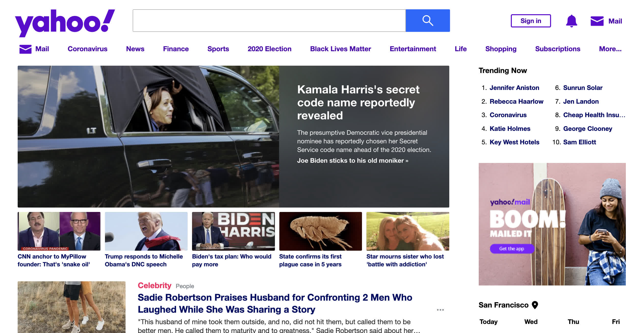
Task: Open the notifications bell
Action: click(x=571, y=21)
